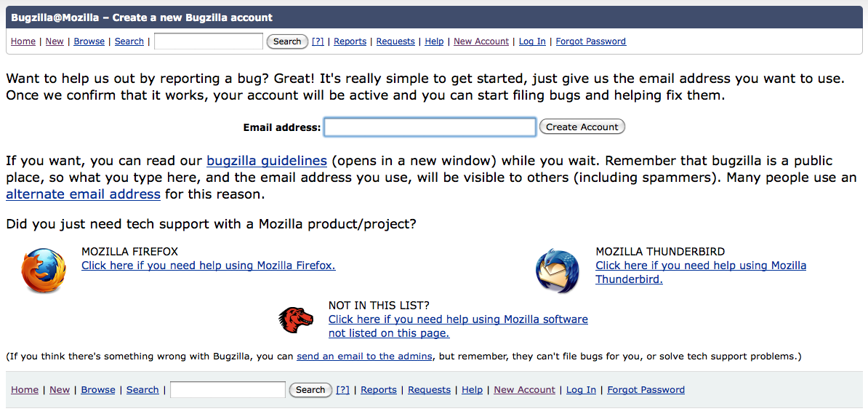The image size is (868, 414).
Task: Open the Thunderbird help link
Action: click(700, 266)
